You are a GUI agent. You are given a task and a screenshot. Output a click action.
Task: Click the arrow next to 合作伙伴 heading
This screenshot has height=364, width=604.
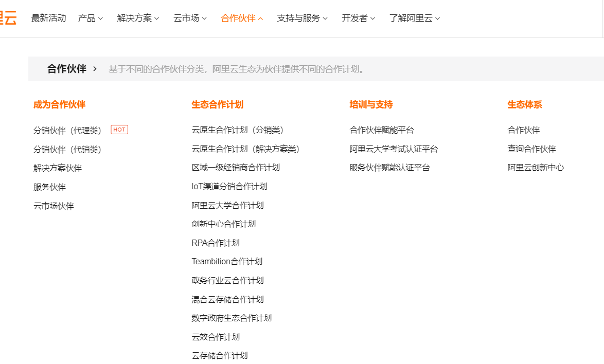point(95,69)
